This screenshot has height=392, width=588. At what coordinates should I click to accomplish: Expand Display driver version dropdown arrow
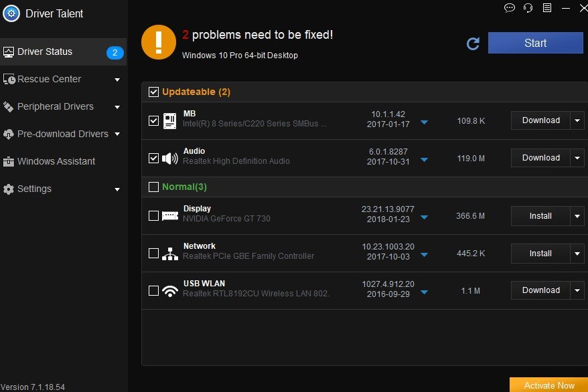(424, 217)
